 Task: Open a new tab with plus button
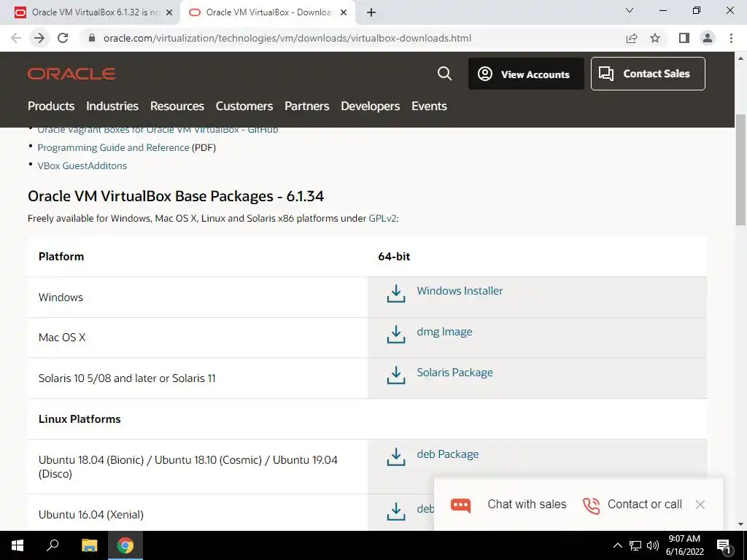tap(371, 12)
